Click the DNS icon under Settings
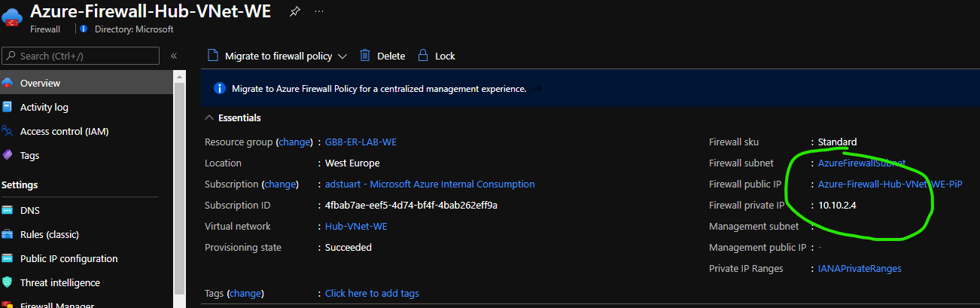This screenshot has width=980, height=308. coord(8,210)
